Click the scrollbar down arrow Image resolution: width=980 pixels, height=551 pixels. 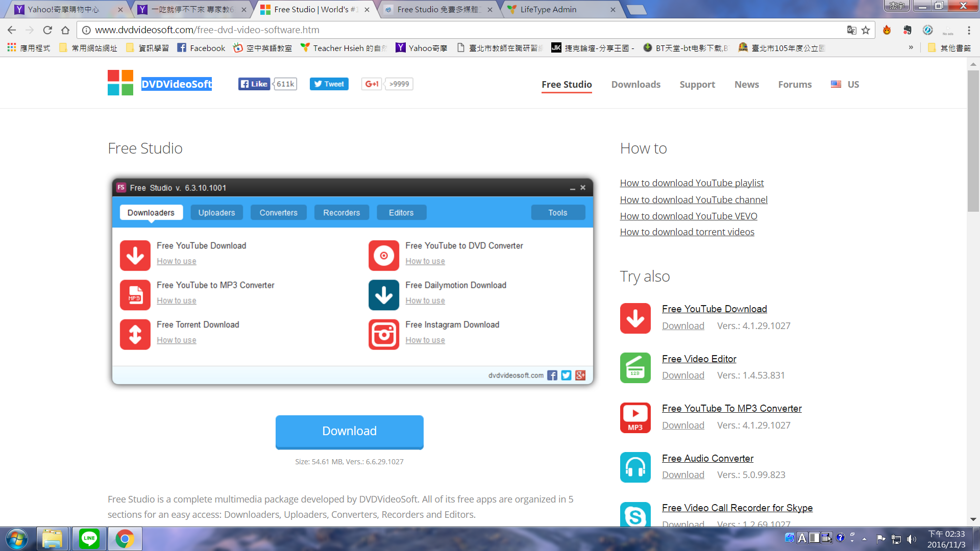pyautogui.click(x=973, y=519)
